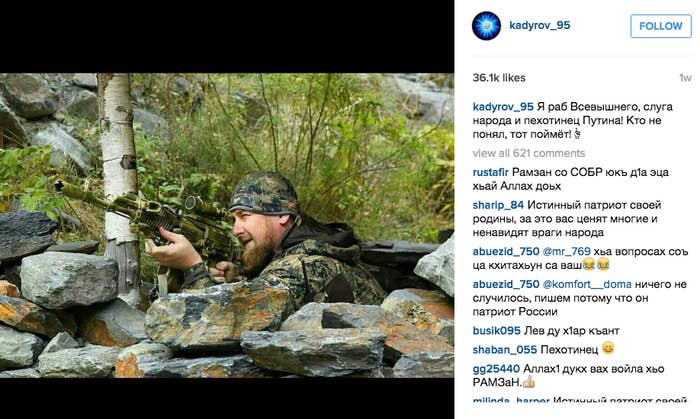Open the @komfort__doma mention
700x419 pixels.
(587, 284)
